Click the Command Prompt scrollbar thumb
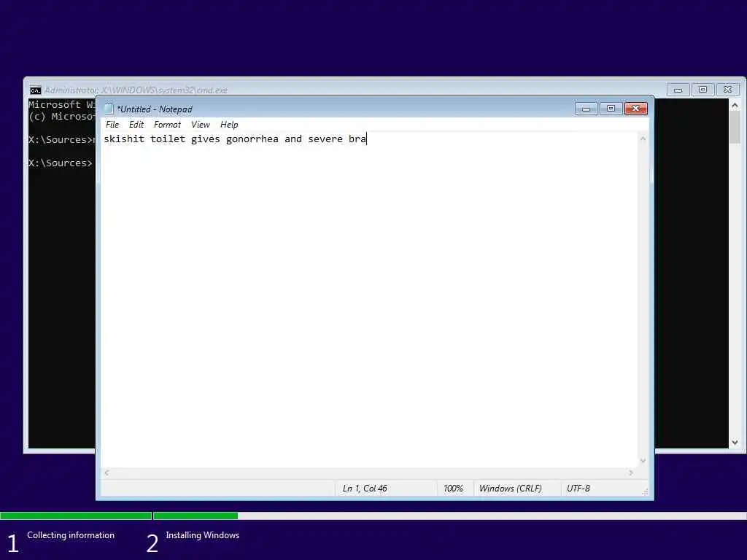The image size is (747, 560). [735, 127]
